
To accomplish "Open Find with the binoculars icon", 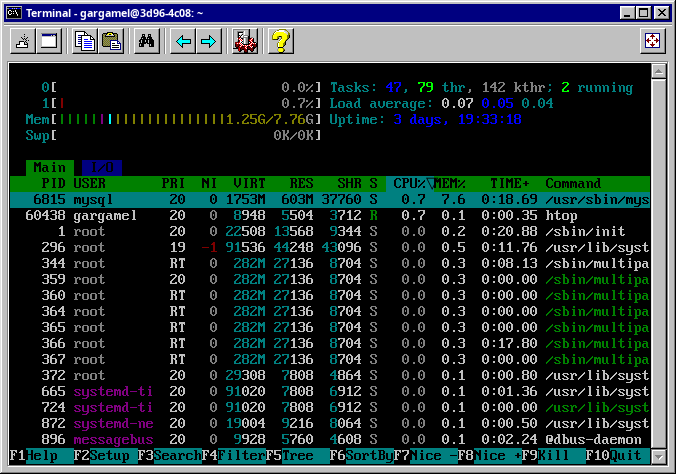I will click(x=147, y=41).
